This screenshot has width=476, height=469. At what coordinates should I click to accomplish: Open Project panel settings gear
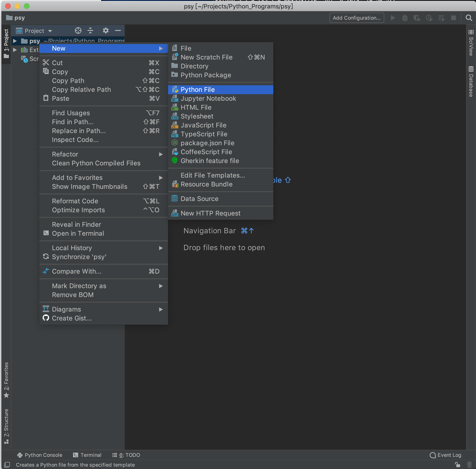[106, 30]
